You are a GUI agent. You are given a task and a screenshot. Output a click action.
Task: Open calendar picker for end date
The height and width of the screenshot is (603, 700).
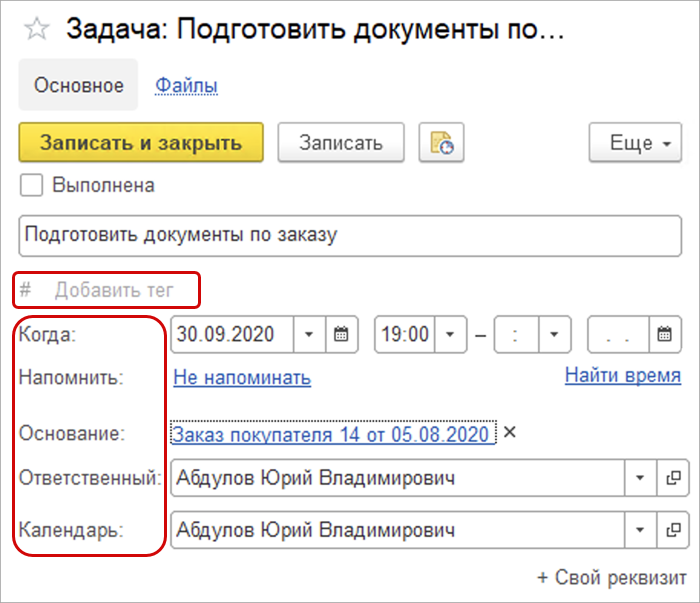pos(664,334)
